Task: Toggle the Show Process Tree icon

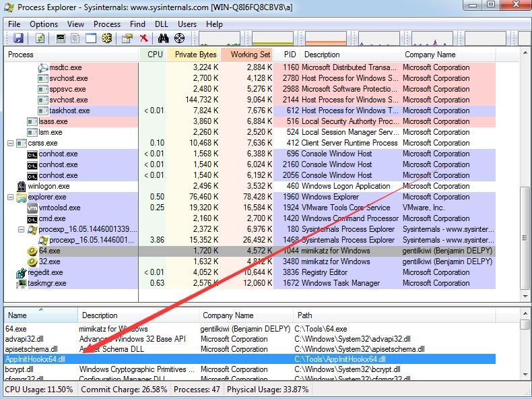Action: pyautogui.click(x=75, y=38)
